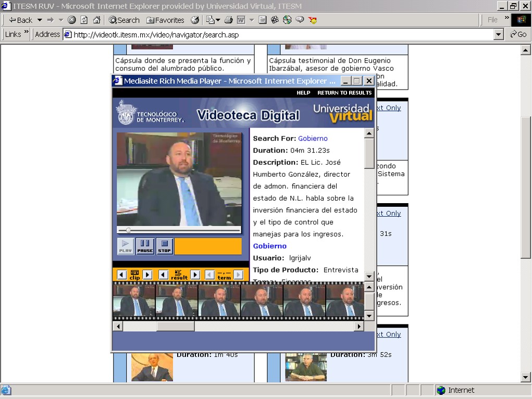Open the Search pane from the toolbar

(x=124, y=20)
